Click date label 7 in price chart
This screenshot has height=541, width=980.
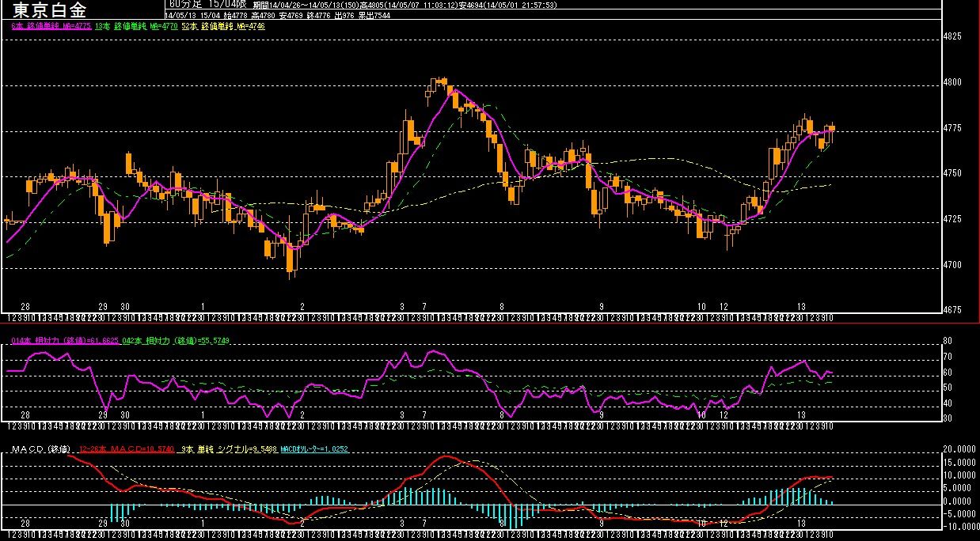coord(425,306)
